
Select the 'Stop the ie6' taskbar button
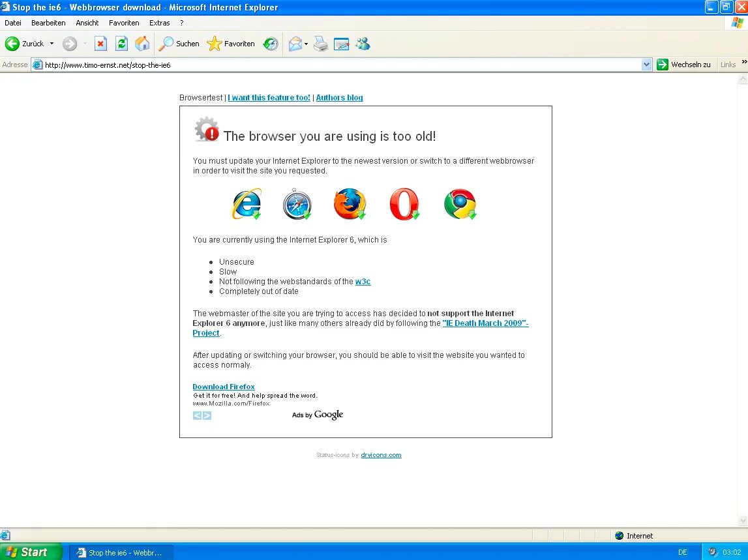[121, 552]
